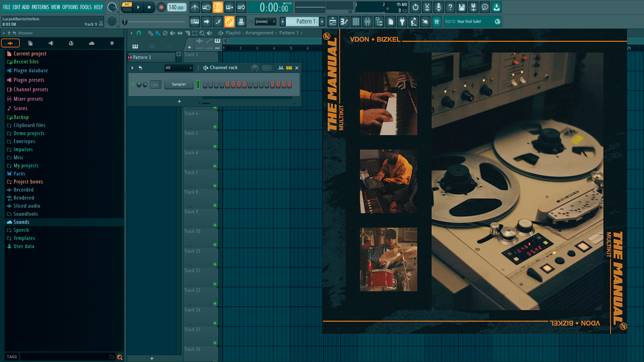Open the Piano roll view button
This screenshot has height=362, width=644.
(x=344, y=21)
